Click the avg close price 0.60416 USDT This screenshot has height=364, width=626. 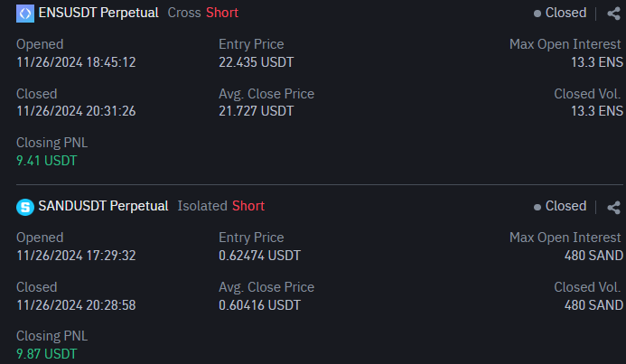pos(259,305)
